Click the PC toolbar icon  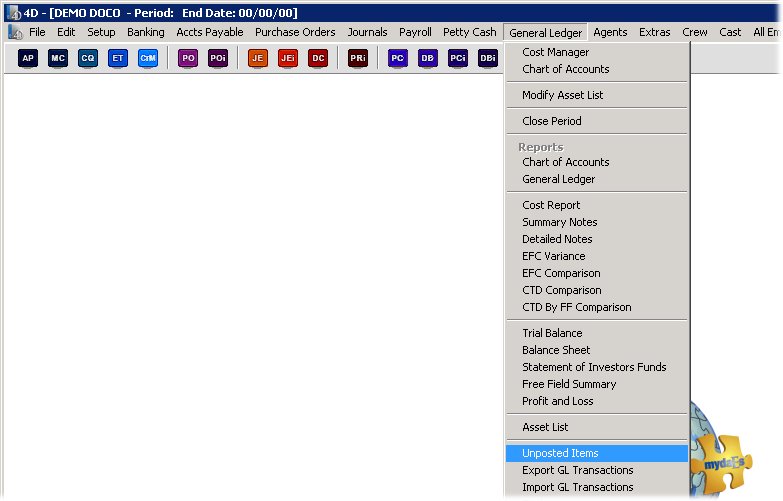[397, 58]
